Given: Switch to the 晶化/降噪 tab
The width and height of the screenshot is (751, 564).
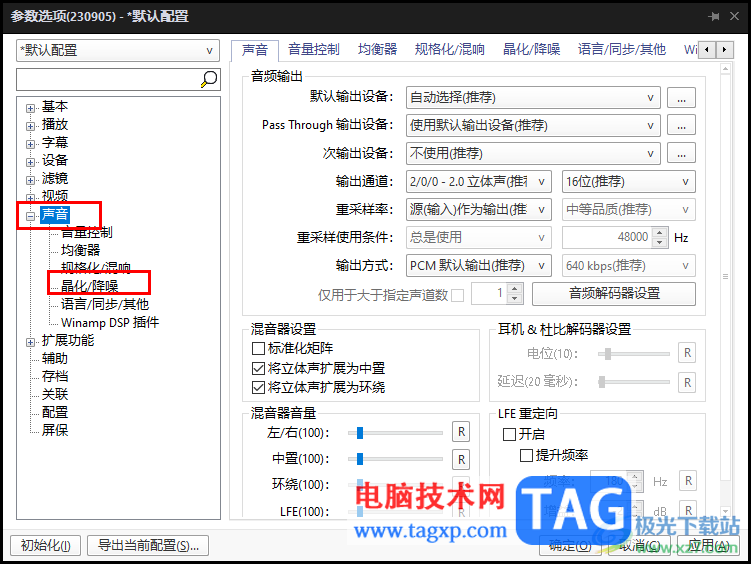Looking at the screenshot, I should click(531, 49).
